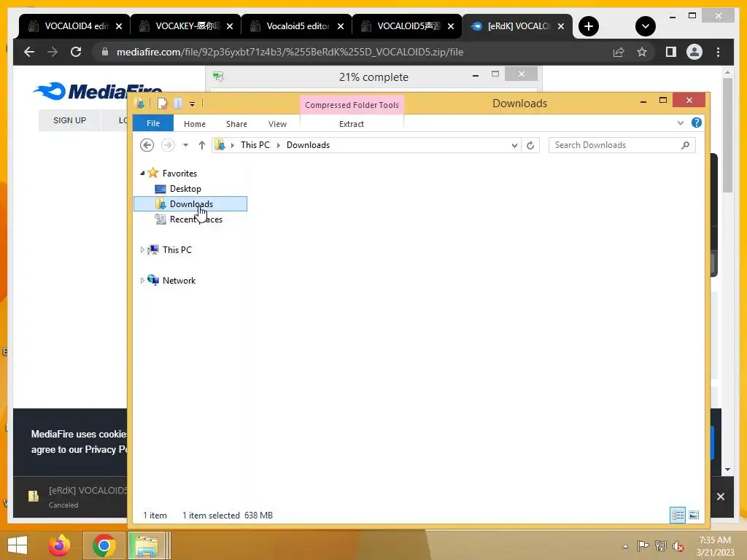Viewport: 747px width, 560px height.
Task: Open the Extract ribbon tab
Action: pos(352,124)
